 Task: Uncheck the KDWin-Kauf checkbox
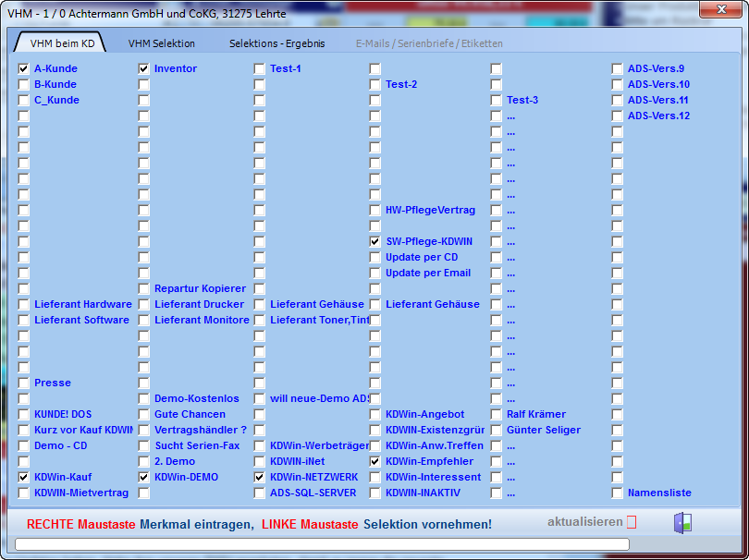pyautogui.click(x=23, y=478)
